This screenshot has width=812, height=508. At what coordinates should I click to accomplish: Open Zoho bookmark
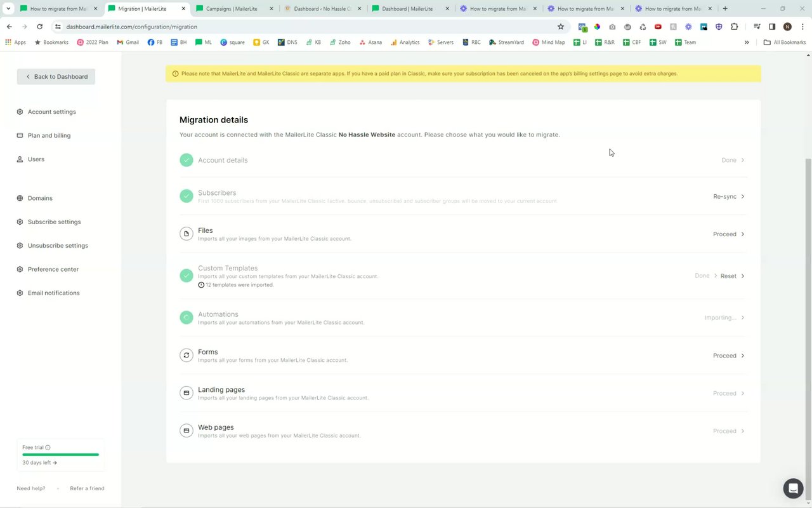[339, 42]
